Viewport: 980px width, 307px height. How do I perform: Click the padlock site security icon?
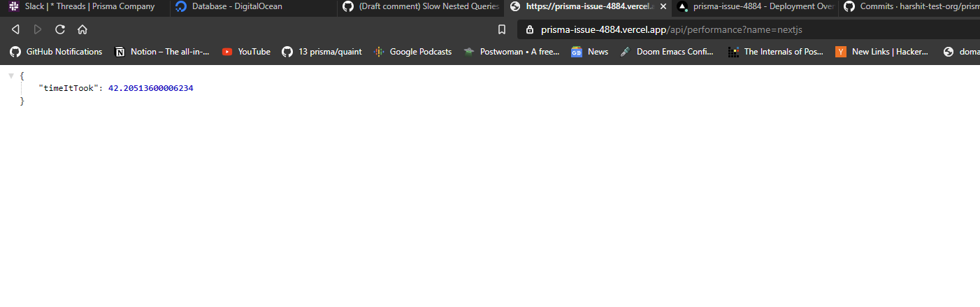click(x=529, y=30)
